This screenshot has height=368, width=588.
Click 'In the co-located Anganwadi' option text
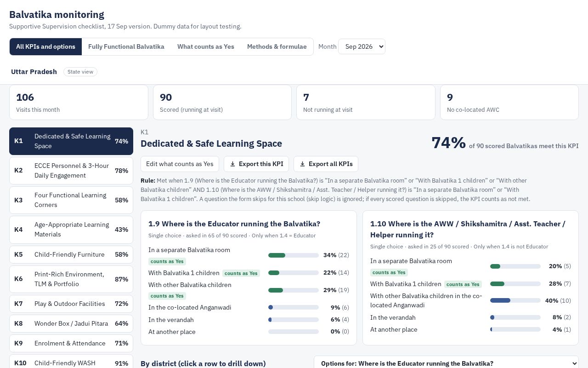click(x=190, y=308)
